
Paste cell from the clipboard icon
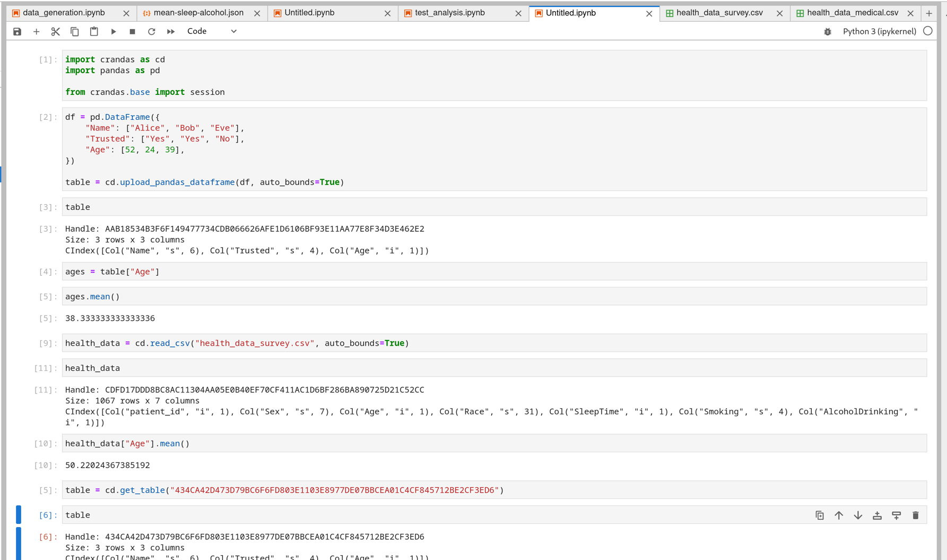pyautogui.click(x=94, y=31)
